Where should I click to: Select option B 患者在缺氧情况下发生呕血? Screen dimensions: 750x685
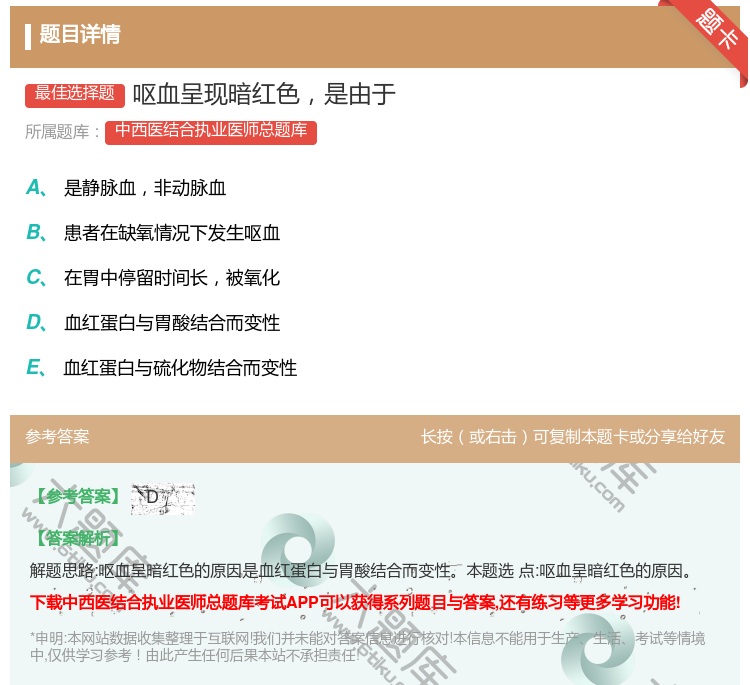tap(153, 233)
